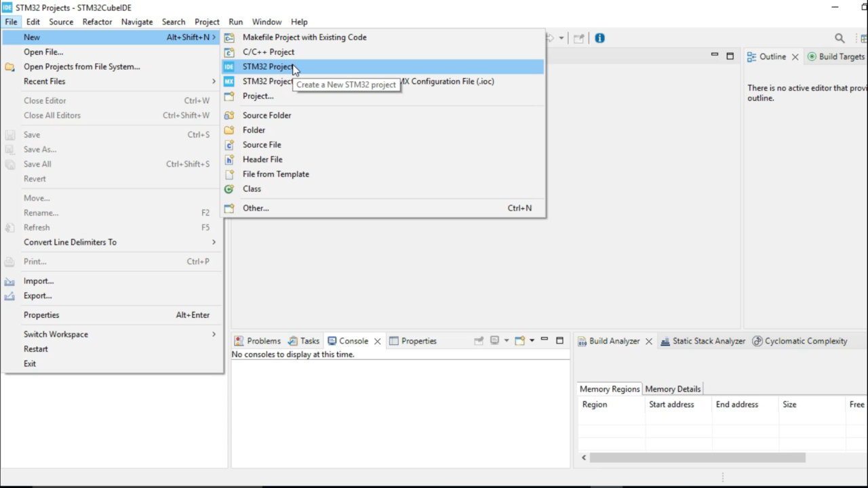Switch to the Memory Details tab
Screen dimensions: 868x488
[673, 389]
